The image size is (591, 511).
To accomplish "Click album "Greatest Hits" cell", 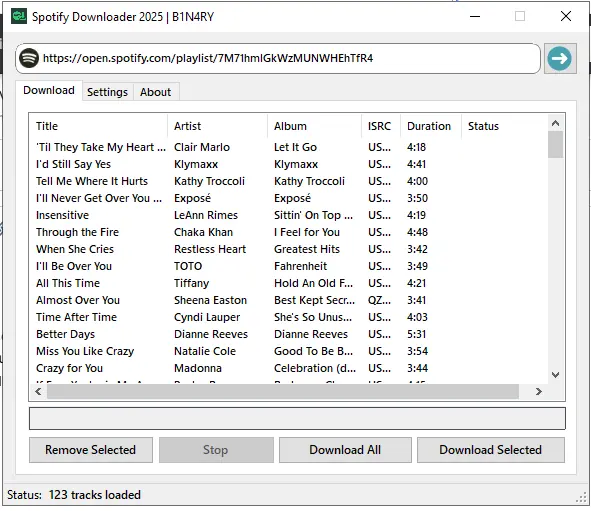I will pos(307,249).
